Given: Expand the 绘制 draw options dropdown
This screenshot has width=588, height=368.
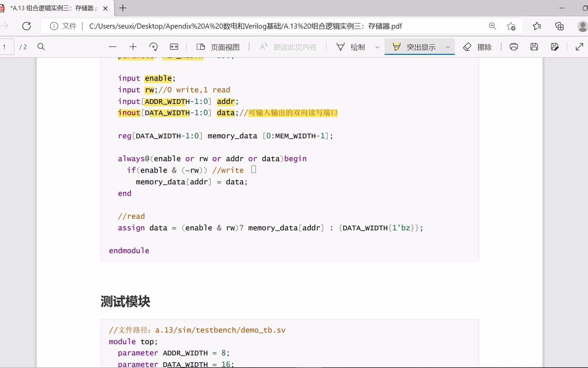Looking at the screenshot, I should tap(377, 47).
